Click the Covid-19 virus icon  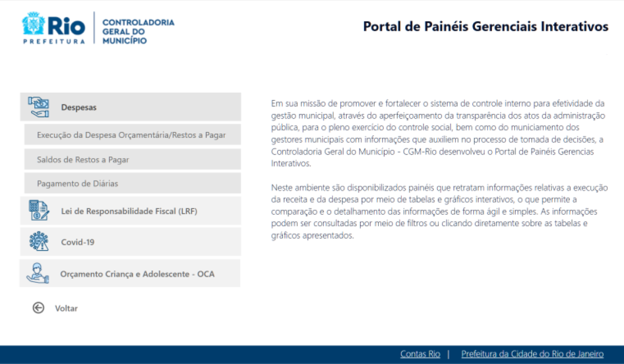click(38, 242)
